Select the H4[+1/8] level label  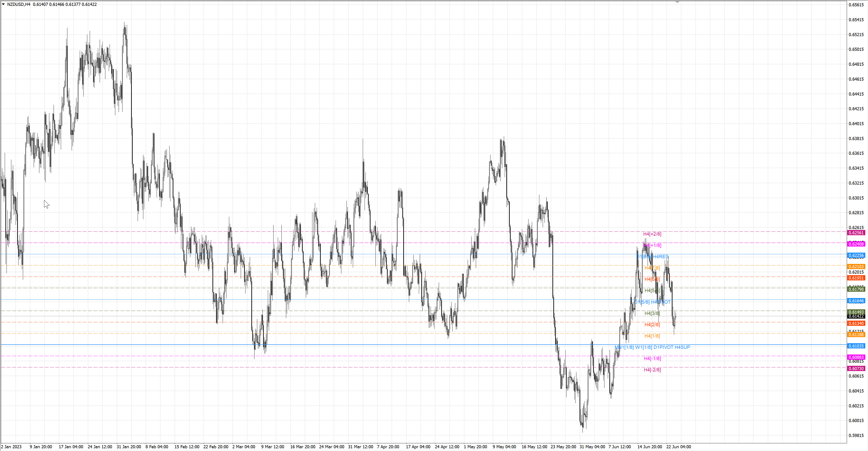click(652, 246)
